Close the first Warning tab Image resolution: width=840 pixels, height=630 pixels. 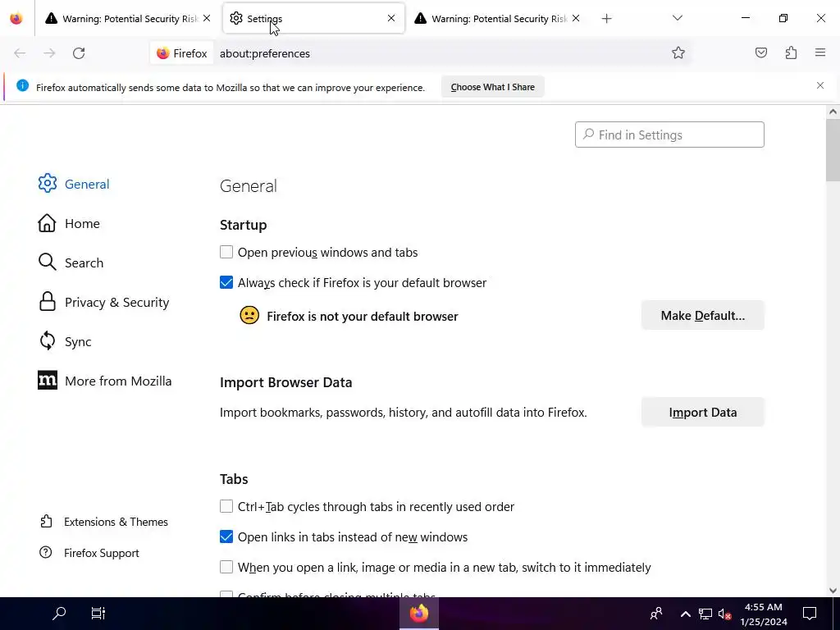click(x=207, y=18)
